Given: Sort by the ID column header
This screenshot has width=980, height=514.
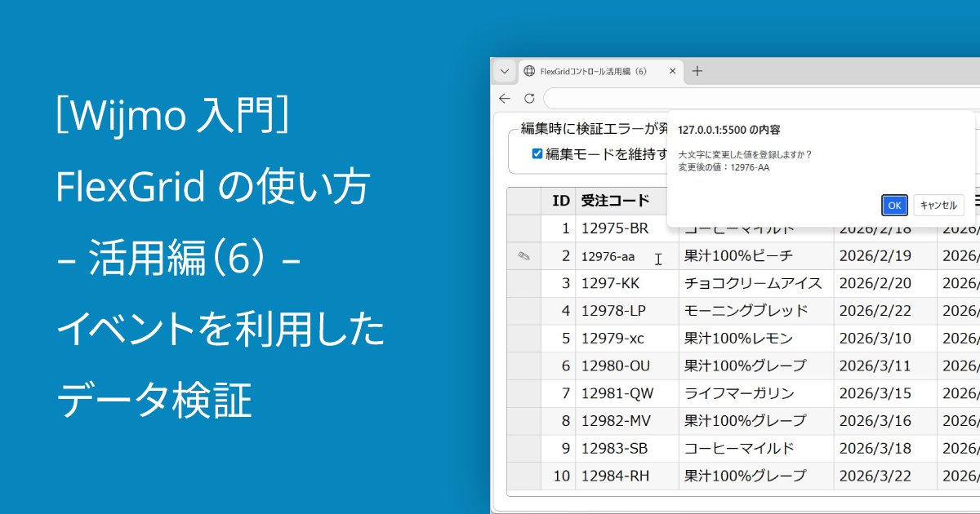Looking at the screenshot, I should click(558, 201).
